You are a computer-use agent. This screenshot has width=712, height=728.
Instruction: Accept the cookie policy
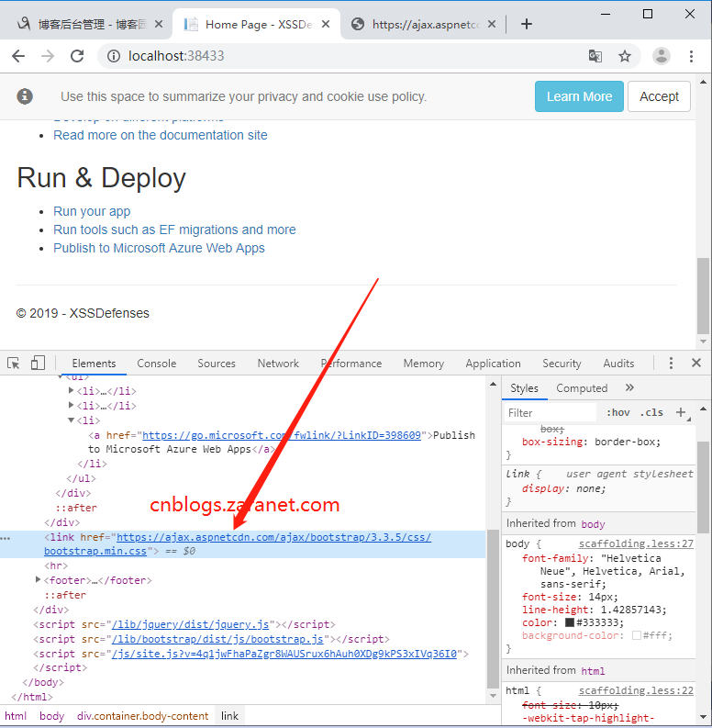(x=659, y=96)
